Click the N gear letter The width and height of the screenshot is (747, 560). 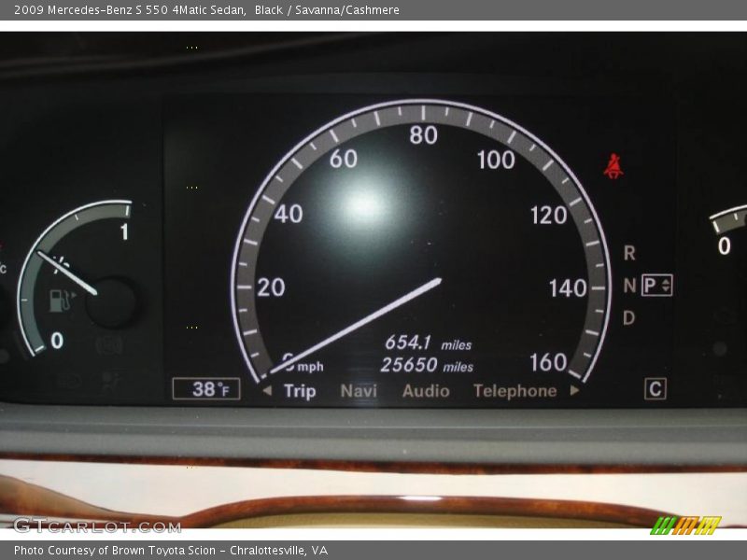[x=629, y=286]
